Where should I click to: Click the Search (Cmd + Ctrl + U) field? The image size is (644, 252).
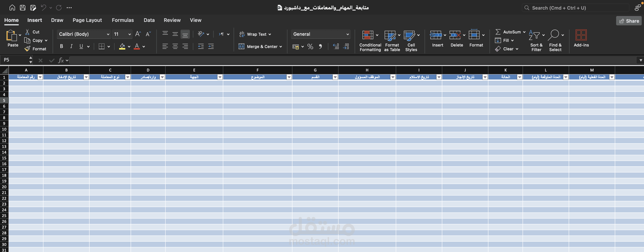click(x=575, y=8)
